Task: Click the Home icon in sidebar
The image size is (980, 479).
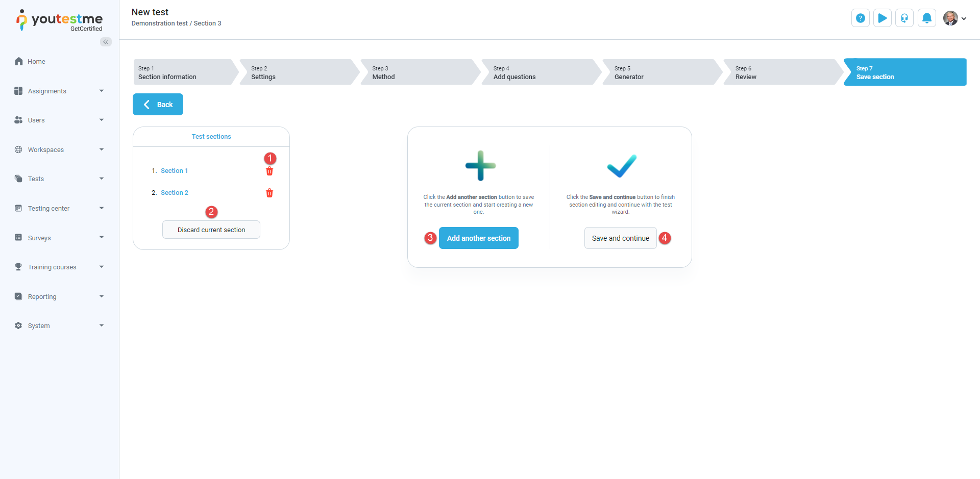Action: click(x=19, y=61)
